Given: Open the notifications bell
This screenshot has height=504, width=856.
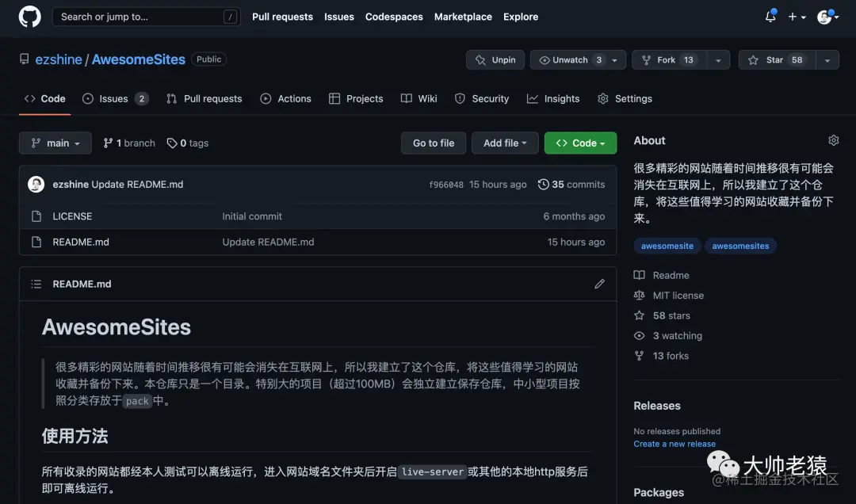Looking at the screenshot, I should click(769, 16).
